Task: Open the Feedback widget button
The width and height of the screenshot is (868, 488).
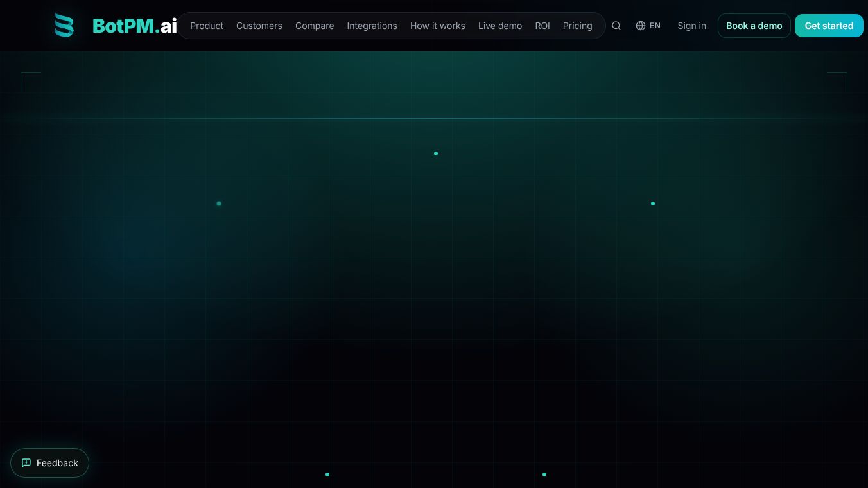Action: coord(49,463)
